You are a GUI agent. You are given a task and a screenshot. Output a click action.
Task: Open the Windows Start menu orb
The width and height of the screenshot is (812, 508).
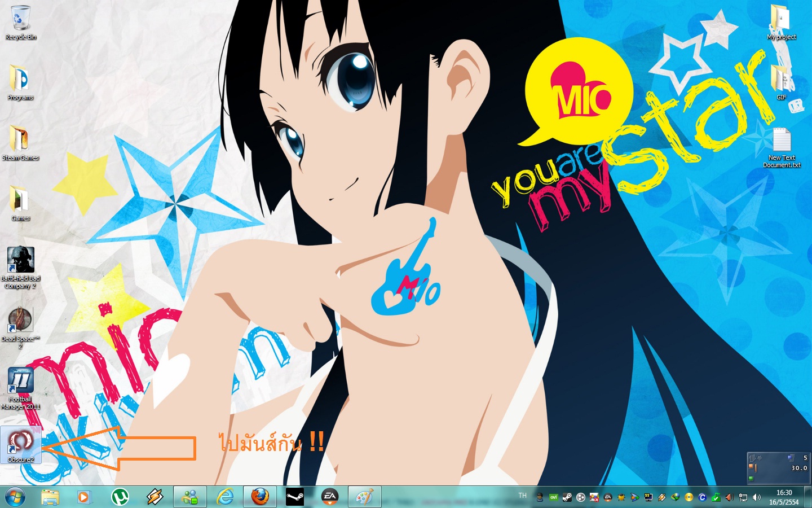15,497
